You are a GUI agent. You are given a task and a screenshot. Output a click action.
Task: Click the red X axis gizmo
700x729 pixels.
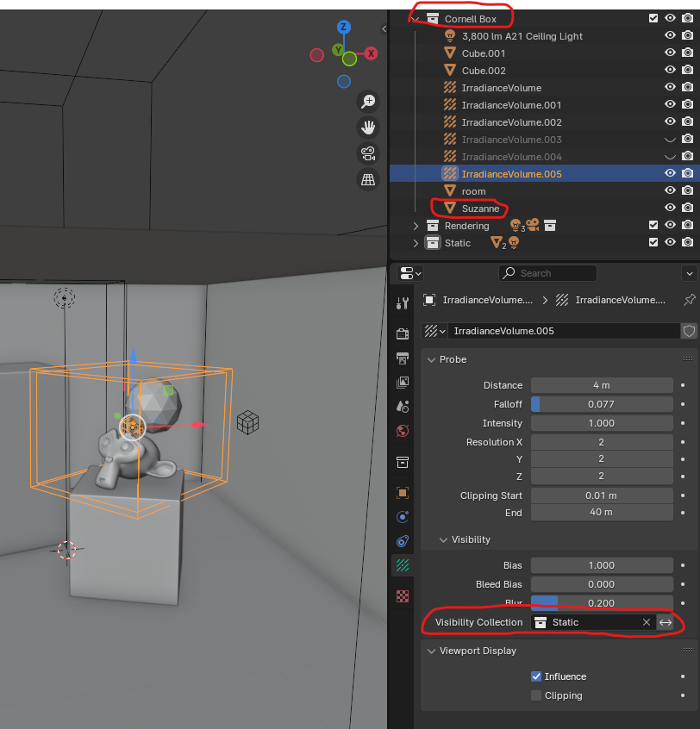click(x=371, y=53)
